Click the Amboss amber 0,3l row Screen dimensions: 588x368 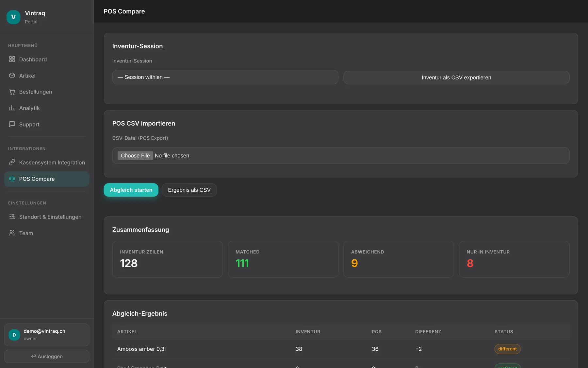pos(341,349)
